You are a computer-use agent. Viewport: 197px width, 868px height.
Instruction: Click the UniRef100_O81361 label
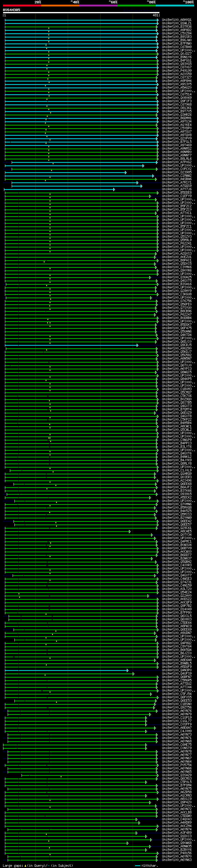click(x=177, y=108)
